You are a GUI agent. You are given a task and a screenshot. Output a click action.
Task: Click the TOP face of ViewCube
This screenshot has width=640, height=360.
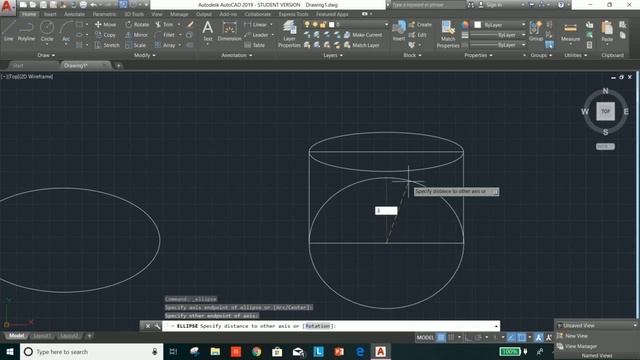click(605, 111)
